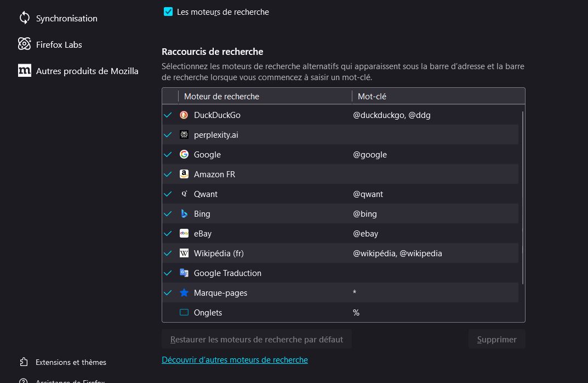Click the Synchronisation sync icon
588x383 pixels.
point(24,18)
